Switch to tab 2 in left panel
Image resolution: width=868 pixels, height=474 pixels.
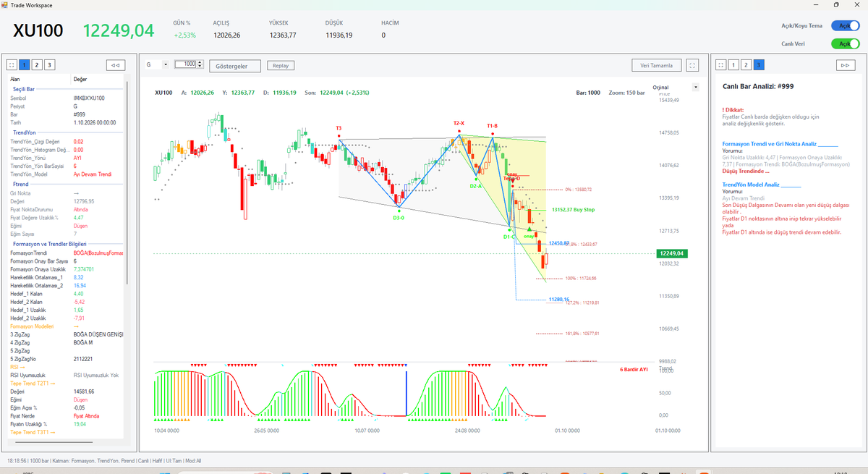pyautogui.click(x=37, y=65)
